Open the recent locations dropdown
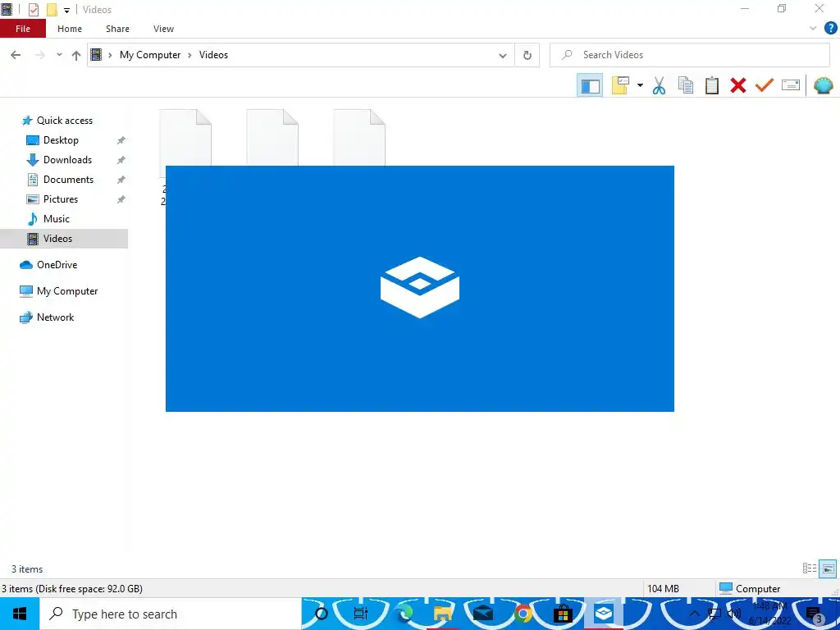The height and width of the screenshot is (630, 840). 59,55
